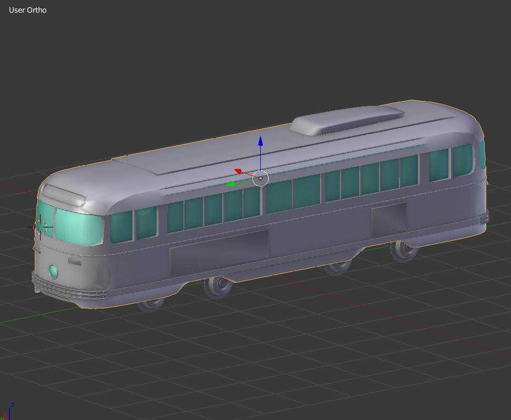Viewport: 511px width, 420px height.
Task: Click the blue Z-axis gizmo arrow
Action: pos(260,141)
